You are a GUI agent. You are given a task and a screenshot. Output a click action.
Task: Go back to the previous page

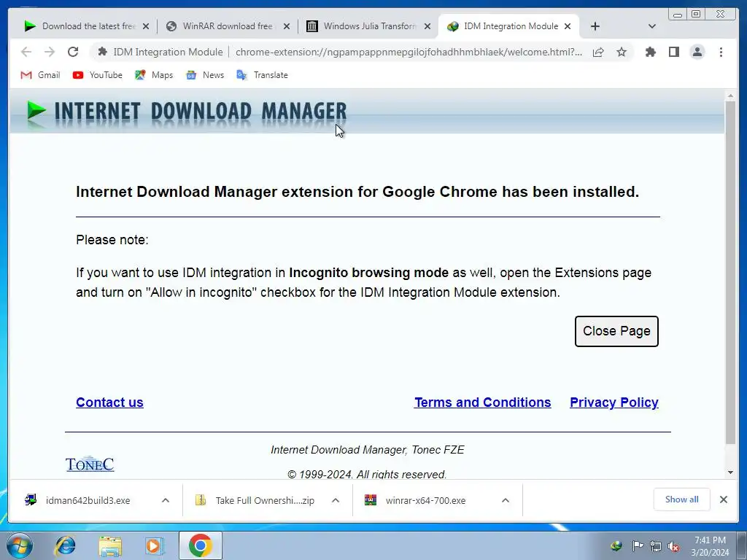[x=26, y=52]
